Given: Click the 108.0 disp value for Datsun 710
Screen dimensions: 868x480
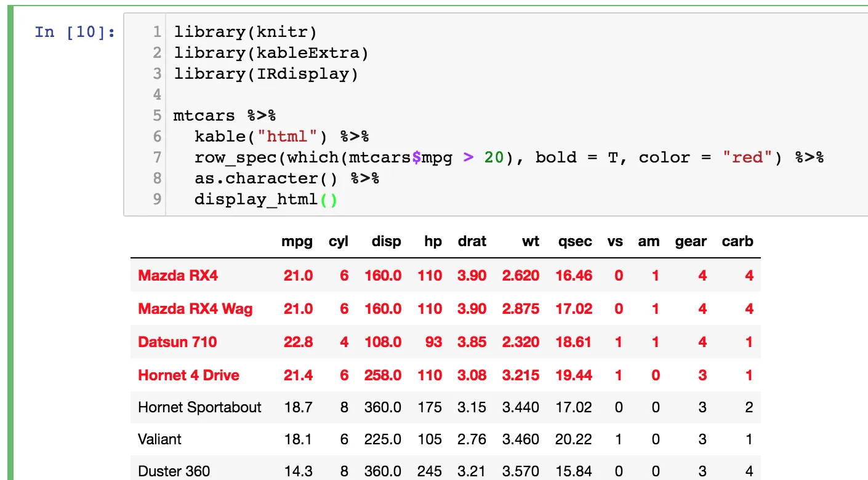Looking at the screenshot, I should (383, 342).
